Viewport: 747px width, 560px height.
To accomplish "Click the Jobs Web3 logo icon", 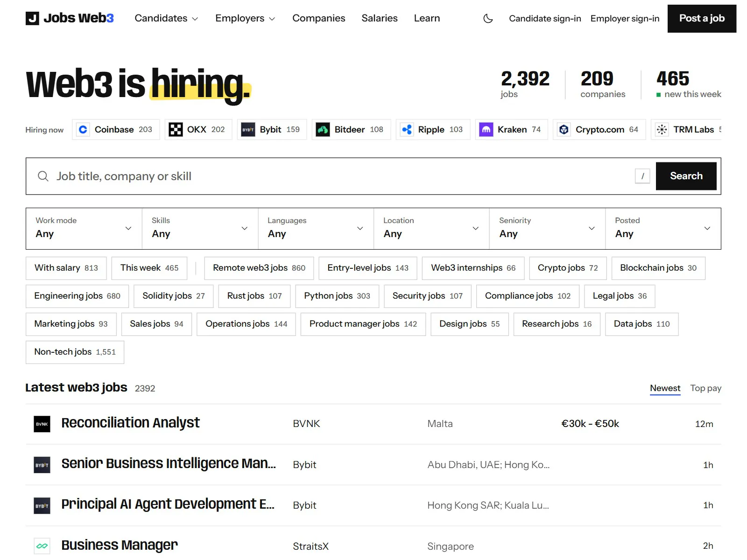I will point(32,18).
